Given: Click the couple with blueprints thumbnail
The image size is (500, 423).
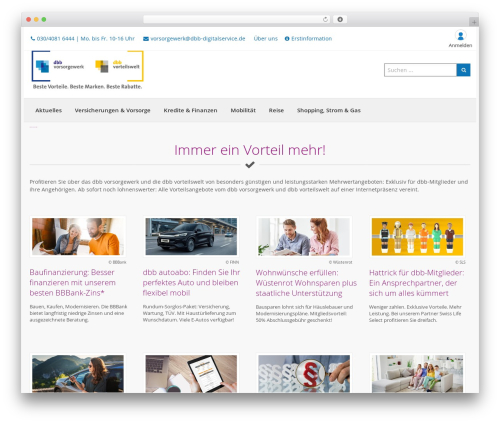Looking at the screenshot, I should 78,237.
